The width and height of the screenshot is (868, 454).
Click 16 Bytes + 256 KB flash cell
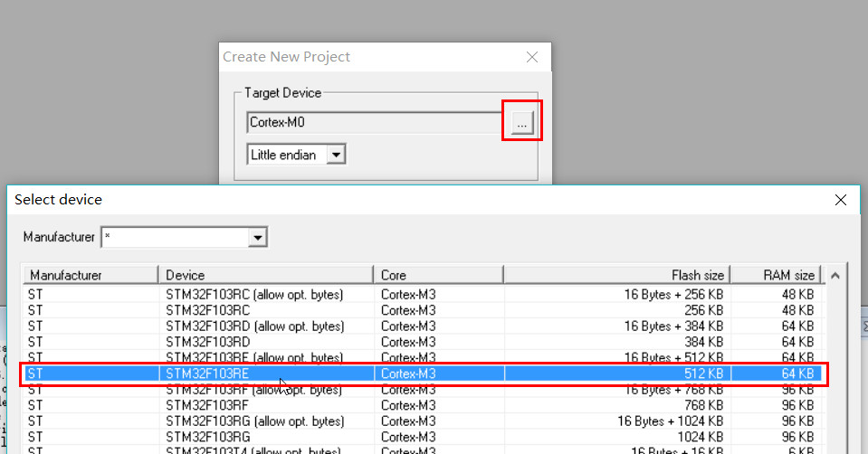tap(673, 294)
